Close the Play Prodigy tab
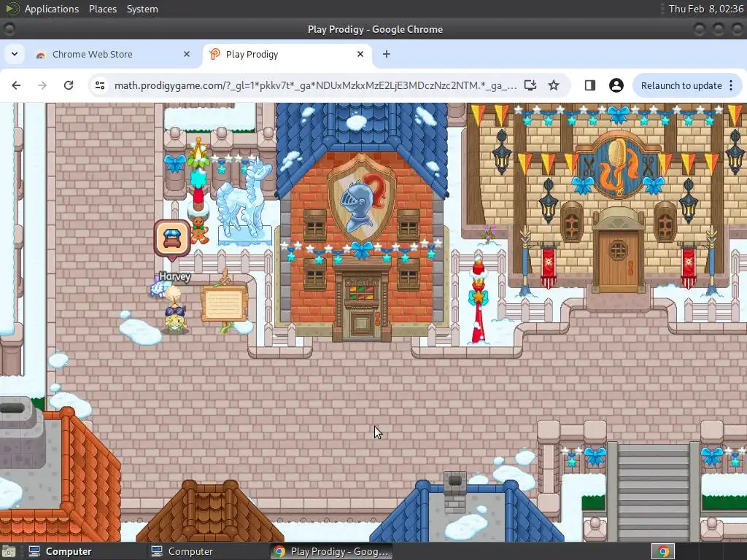Screen dimensions: 747x560 click(360, 54)
